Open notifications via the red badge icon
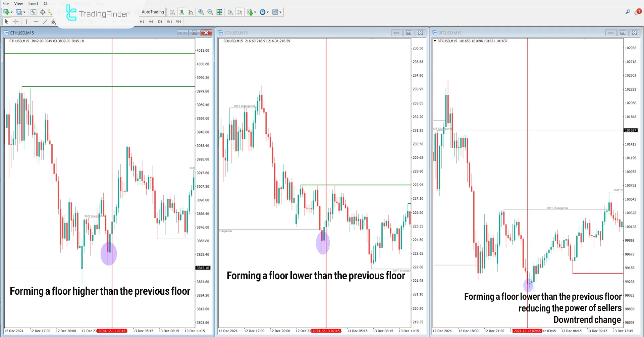Screen dimensions: 644x337 point(638,12)
